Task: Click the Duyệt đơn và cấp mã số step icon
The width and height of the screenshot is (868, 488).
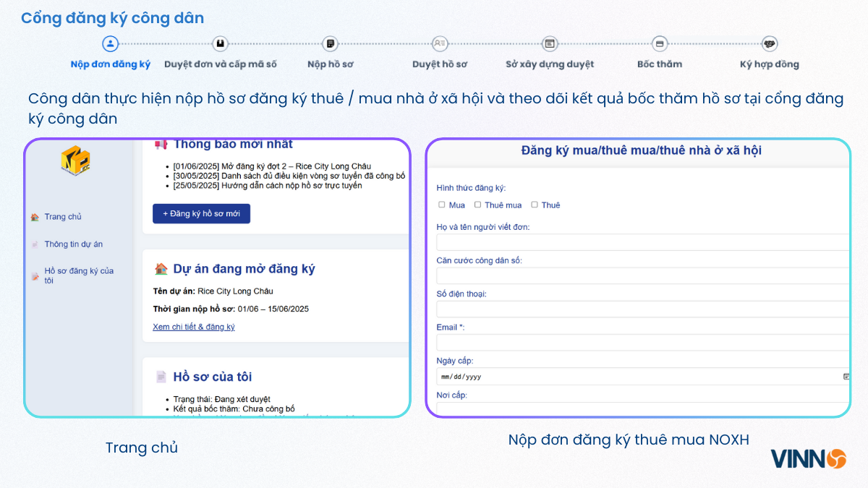Action: 219,44
